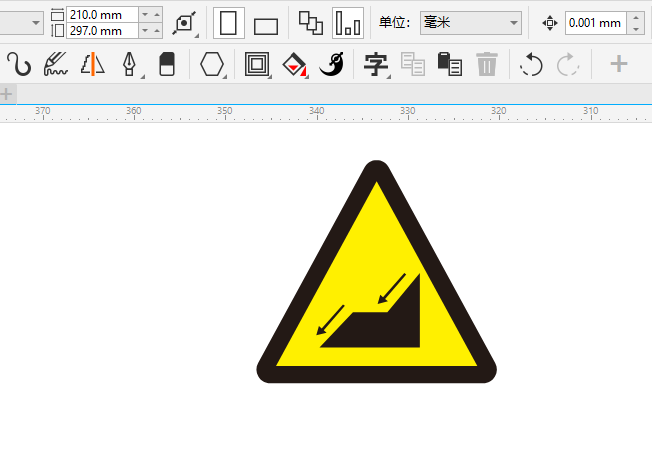The width and height of the screenshot is (652, 464).
Task: Click the grayed-out Copy icon
Action: pos(412,64)
